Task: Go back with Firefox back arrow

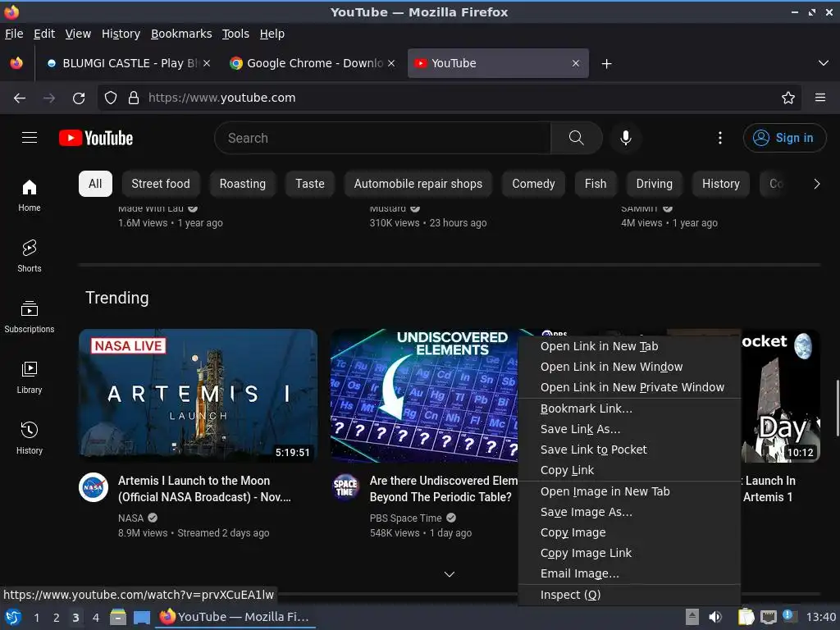Action: point(20,98)
